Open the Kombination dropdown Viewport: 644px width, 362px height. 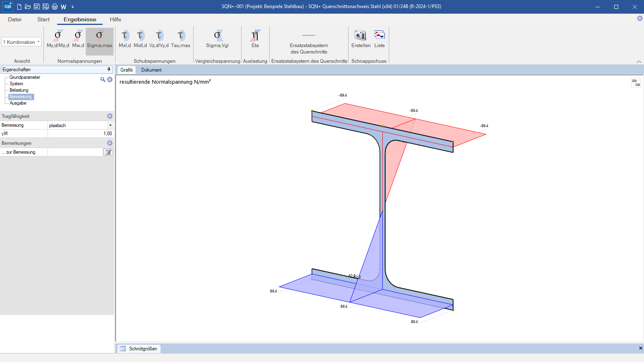pos(22,42)
